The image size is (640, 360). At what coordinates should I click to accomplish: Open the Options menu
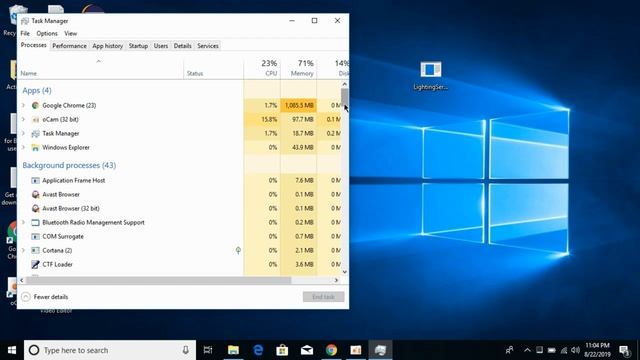[x=47, y=33]
